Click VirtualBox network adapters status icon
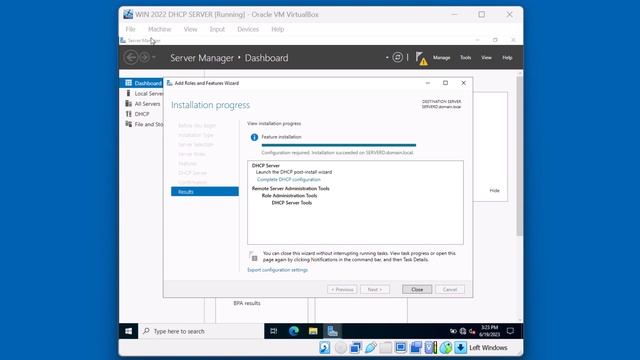640x360 pixels. pos(356,348)
